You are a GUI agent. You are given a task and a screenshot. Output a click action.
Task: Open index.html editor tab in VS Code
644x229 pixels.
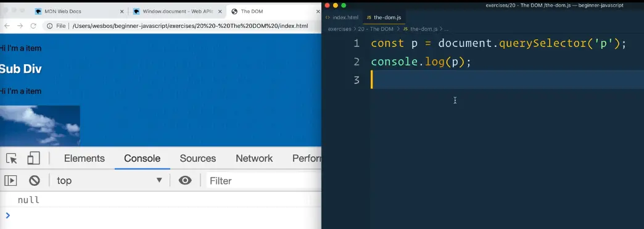point(342,17)
